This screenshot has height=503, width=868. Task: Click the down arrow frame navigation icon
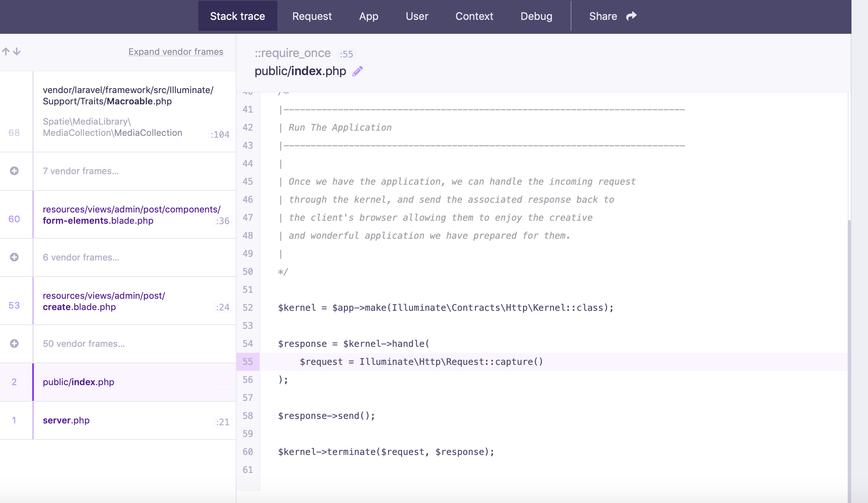17,51
